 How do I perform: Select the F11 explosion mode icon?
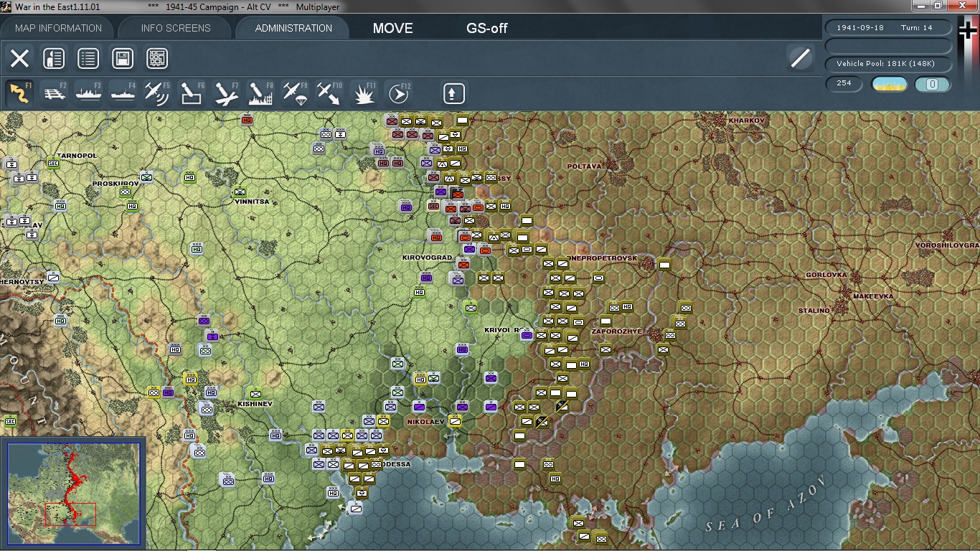point(364,93)
